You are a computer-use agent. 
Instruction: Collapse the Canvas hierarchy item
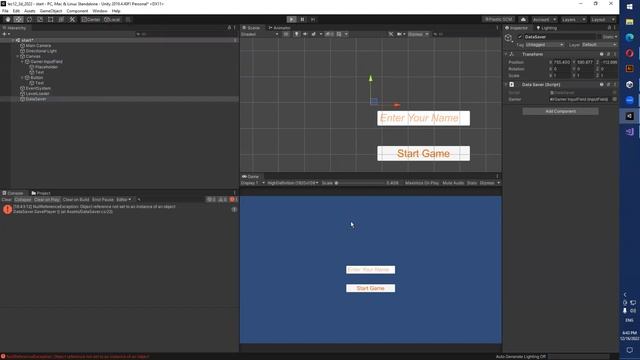pos(18,56)
